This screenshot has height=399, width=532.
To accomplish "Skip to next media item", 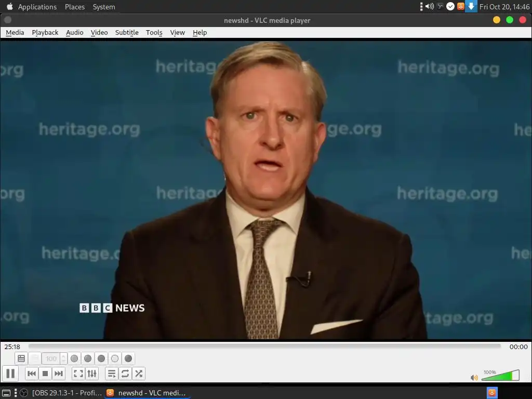I will pos(59,374).
